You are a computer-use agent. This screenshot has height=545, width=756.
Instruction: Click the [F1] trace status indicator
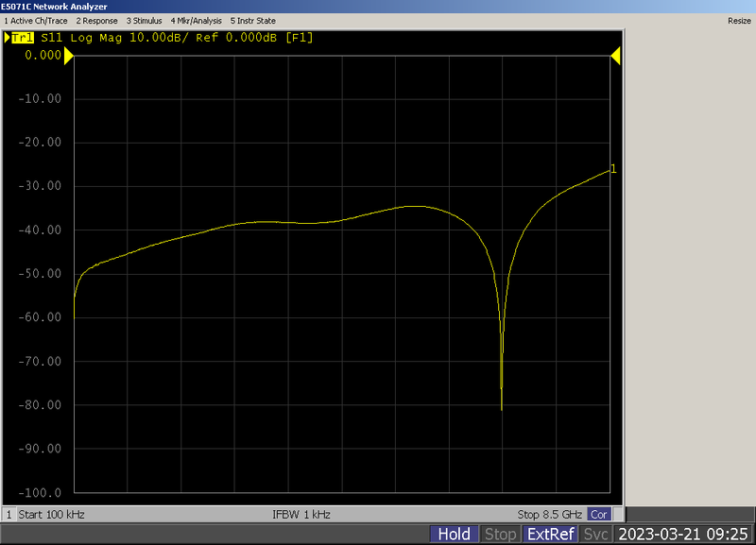pyautogui.click(x=299, y=38)
